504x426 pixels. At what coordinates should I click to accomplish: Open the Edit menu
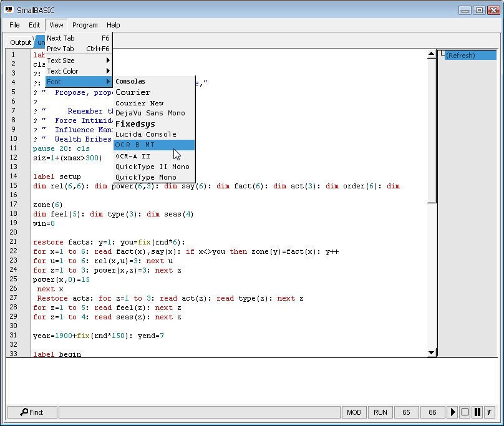(x=34, y=25)
